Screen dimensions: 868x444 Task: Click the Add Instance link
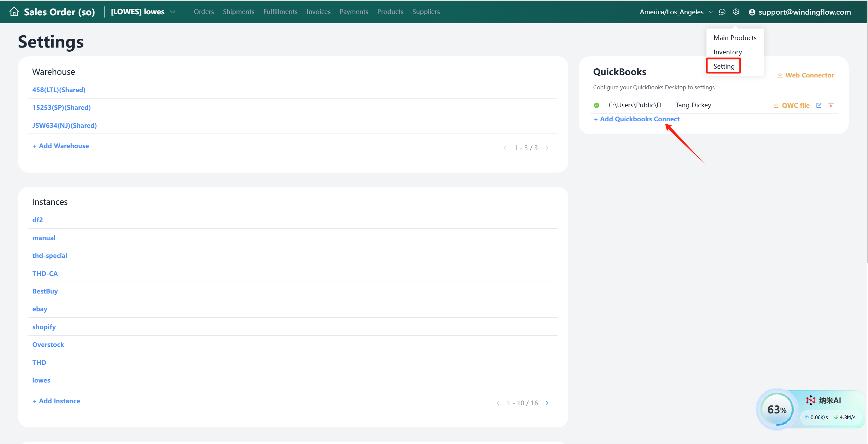(56, 401)
